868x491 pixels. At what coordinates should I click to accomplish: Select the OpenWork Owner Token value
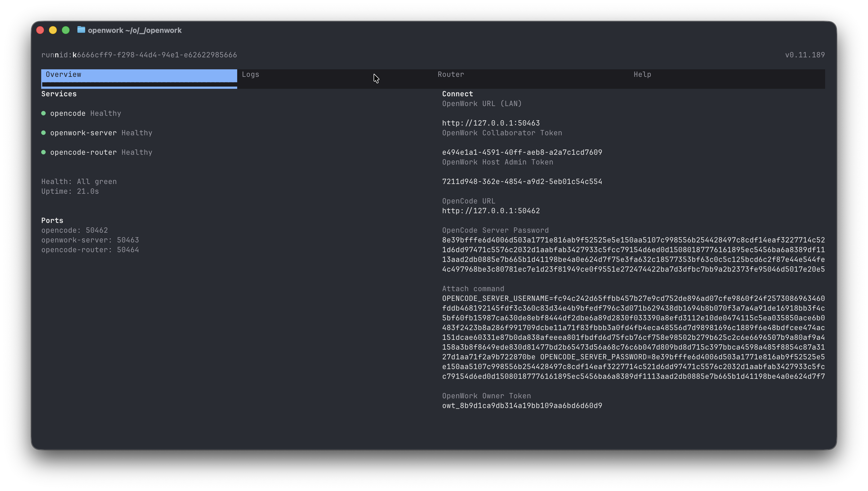coord(522,405)
